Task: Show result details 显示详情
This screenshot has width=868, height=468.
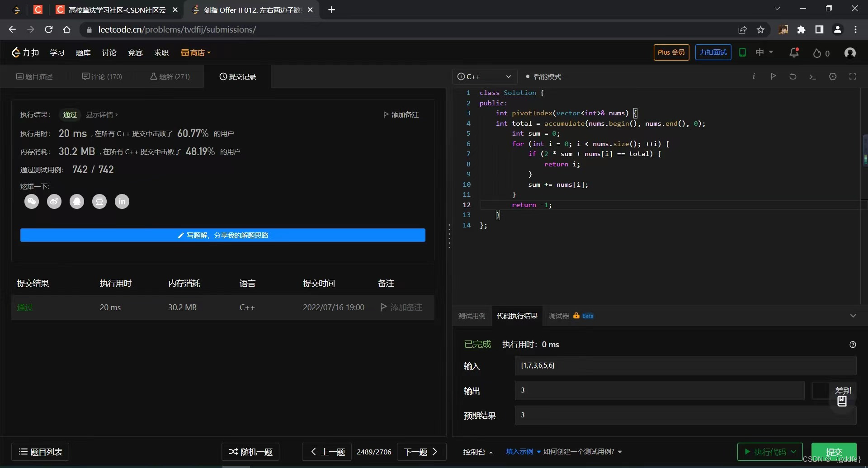Action: (x=102, y=115)
